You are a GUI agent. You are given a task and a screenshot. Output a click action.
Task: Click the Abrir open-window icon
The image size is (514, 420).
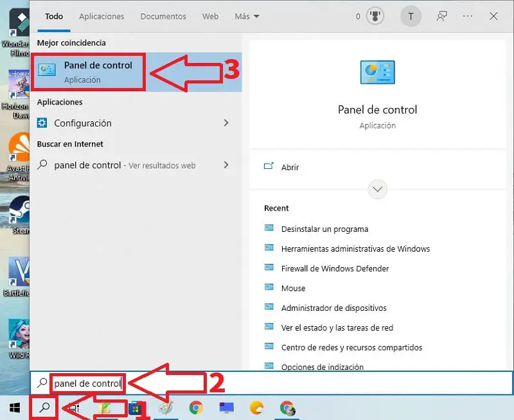coord(269,166)
